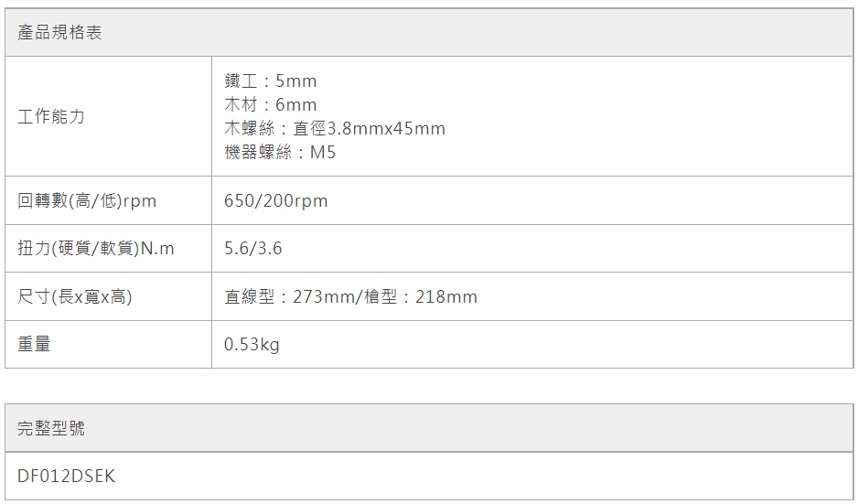The height and width of the screenshot is (504, 858).
Task: Click the 扭力(硬質/軟質)N.m row label
Action: [96, 249]
